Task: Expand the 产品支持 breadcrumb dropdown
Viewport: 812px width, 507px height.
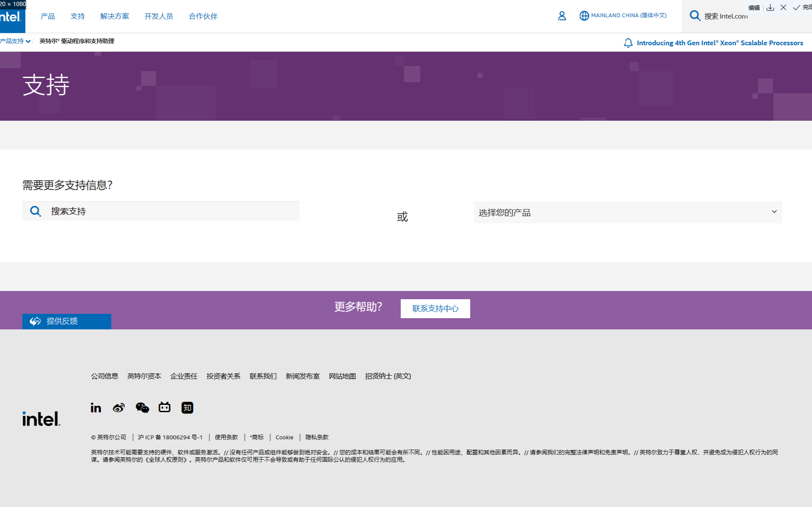Action: (x=15, y=41)
